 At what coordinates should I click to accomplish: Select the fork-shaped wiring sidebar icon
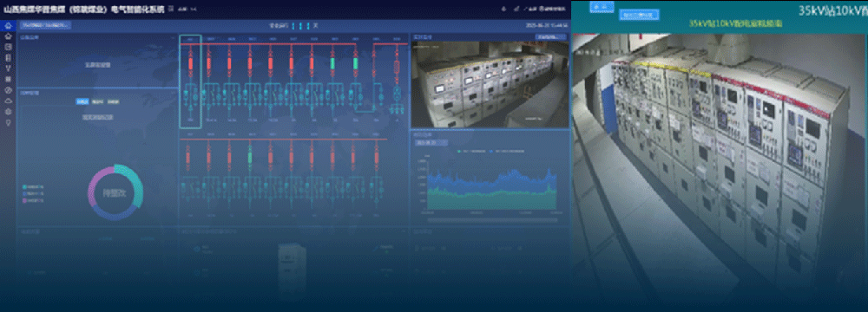tap(8, 68)
